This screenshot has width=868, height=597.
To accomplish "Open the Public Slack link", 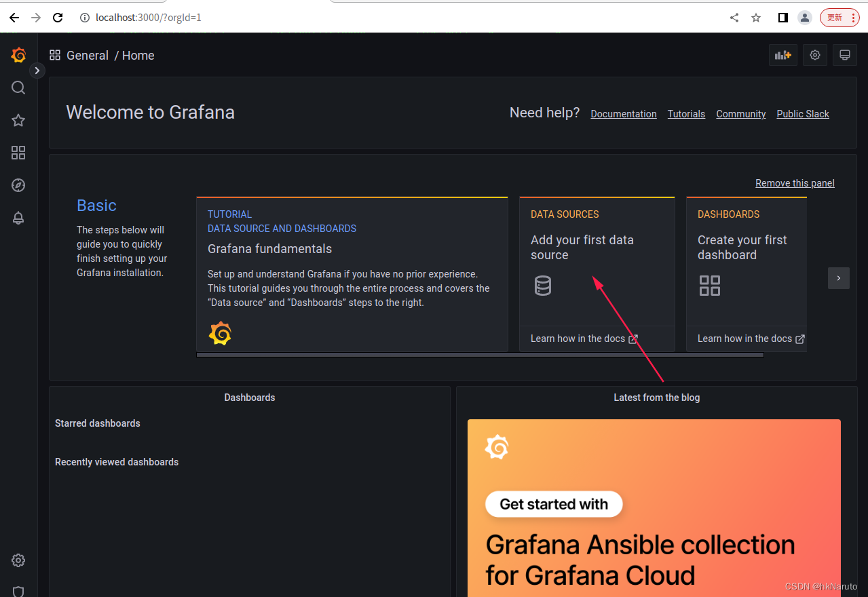I will [x=802, y=113].
